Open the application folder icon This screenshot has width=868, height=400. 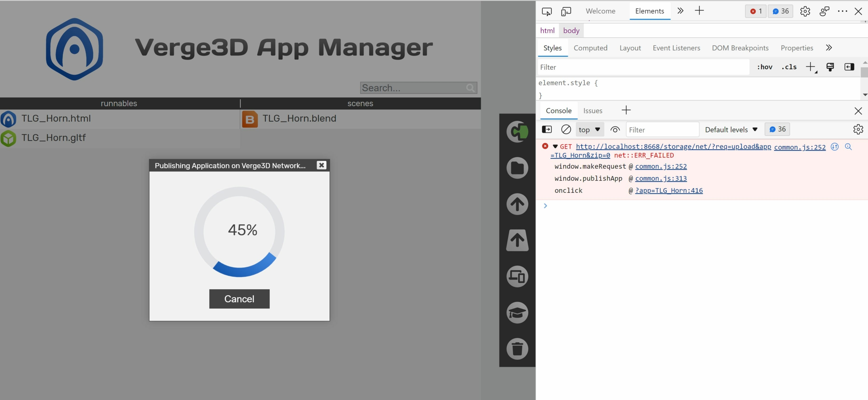pyautogui.click(x=517, y=168)
